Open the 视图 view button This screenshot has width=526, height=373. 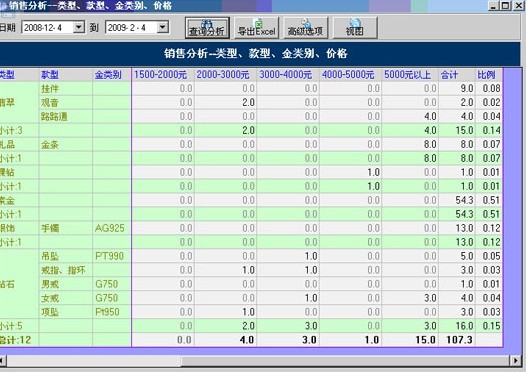355,28
